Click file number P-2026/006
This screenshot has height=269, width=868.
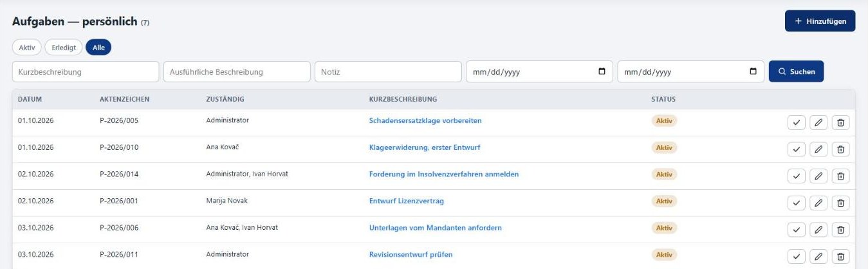(x=119, y=228)
